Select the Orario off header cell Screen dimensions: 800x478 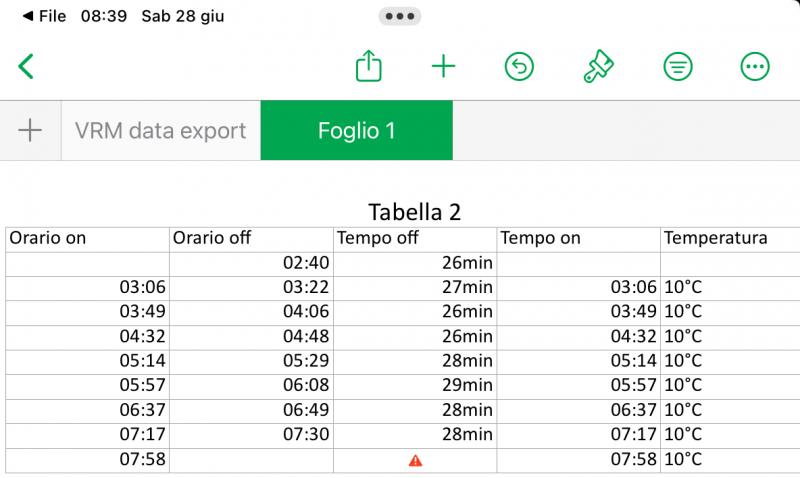[251, 238]
